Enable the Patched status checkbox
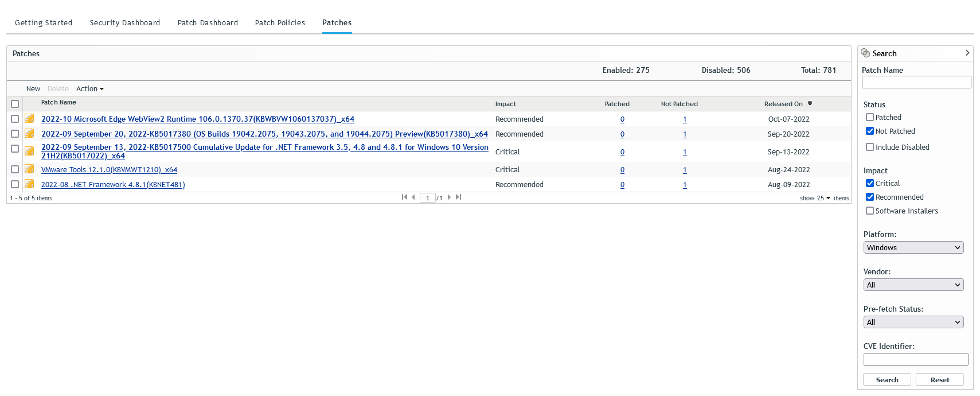Image resolution: width=980 pixels, height=396 pixels. click(x=870, y=117)
